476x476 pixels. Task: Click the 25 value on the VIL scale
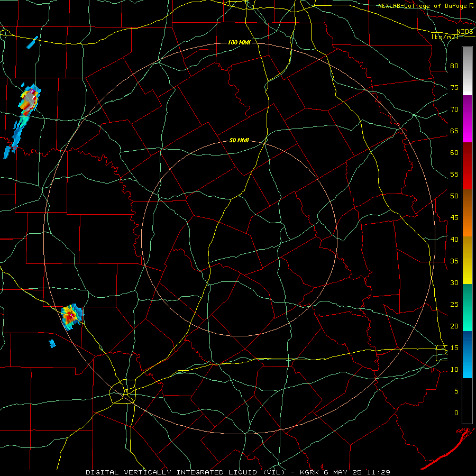tap(454, 305)
